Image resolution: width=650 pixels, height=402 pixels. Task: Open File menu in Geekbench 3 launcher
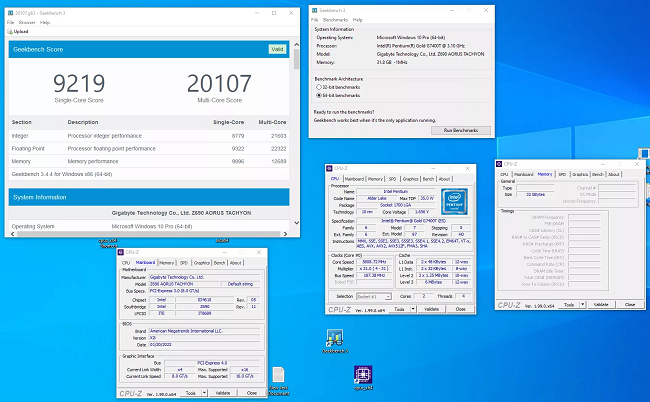315,20
